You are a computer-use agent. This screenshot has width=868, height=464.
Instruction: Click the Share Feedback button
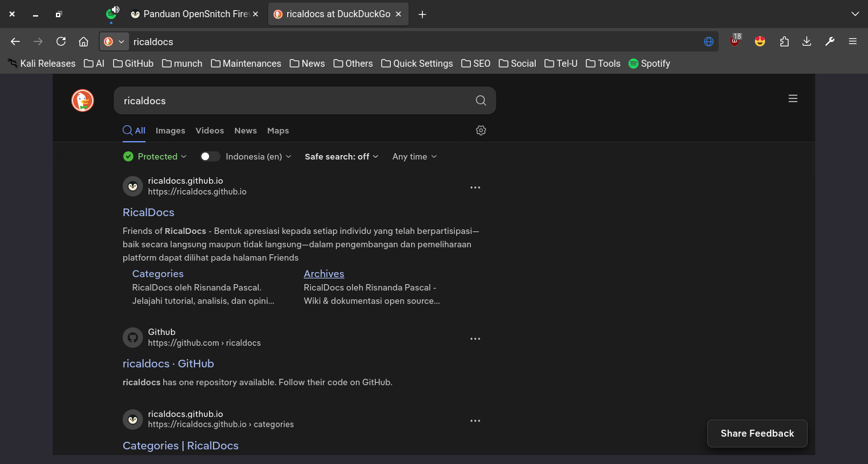pyautogui.click(x=757, y=433)
